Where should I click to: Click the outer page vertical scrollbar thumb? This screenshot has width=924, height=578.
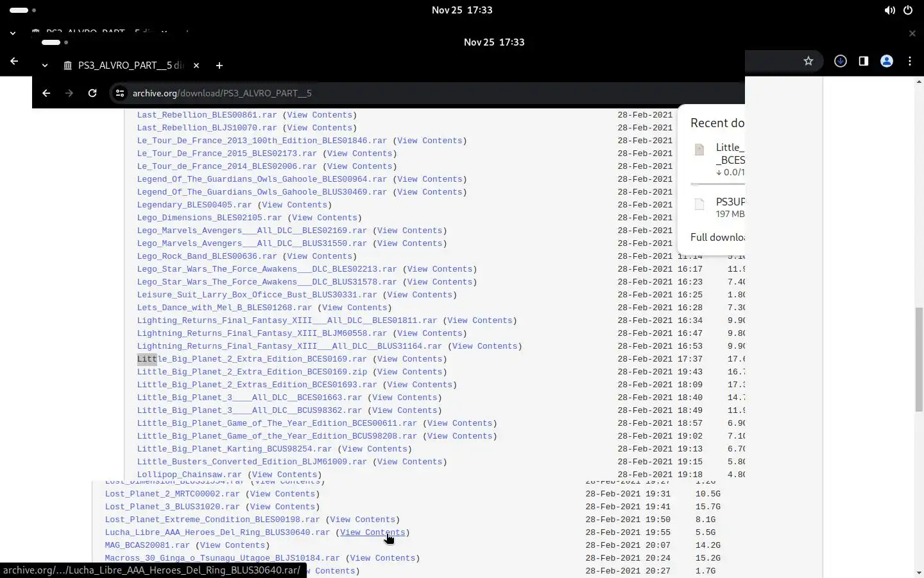pyautogui.click(x=919, y=360)
